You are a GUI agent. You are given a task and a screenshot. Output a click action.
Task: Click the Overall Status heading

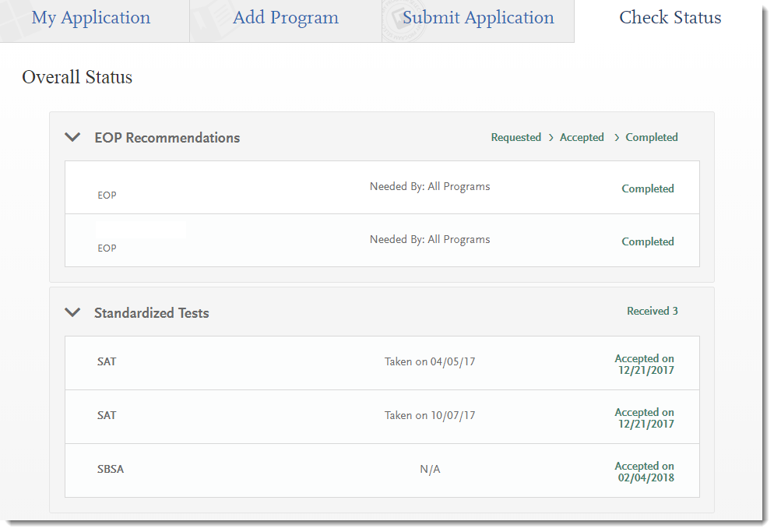[77, 77]
